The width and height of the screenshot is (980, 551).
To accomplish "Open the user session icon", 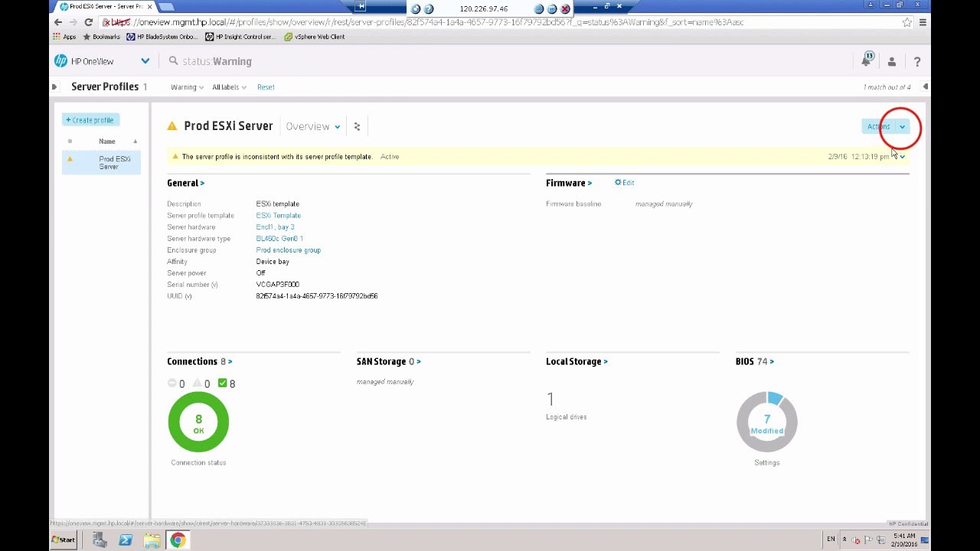I will [891, 61].
